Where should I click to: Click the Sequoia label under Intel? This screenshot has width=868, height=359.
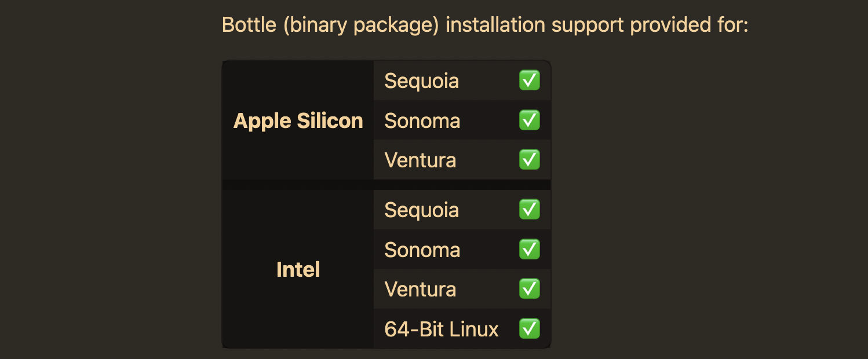(422, 210)
